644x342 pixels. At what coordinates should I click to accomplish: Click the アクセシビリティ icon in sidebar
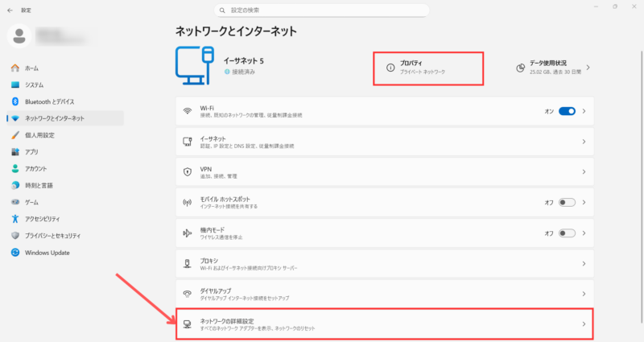15,218
